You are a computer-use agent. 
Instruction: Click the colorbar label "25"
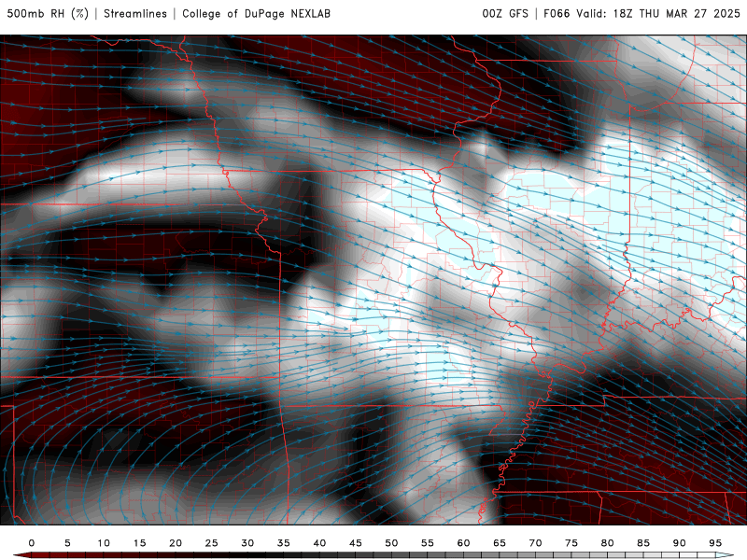[x=212, y=543]
